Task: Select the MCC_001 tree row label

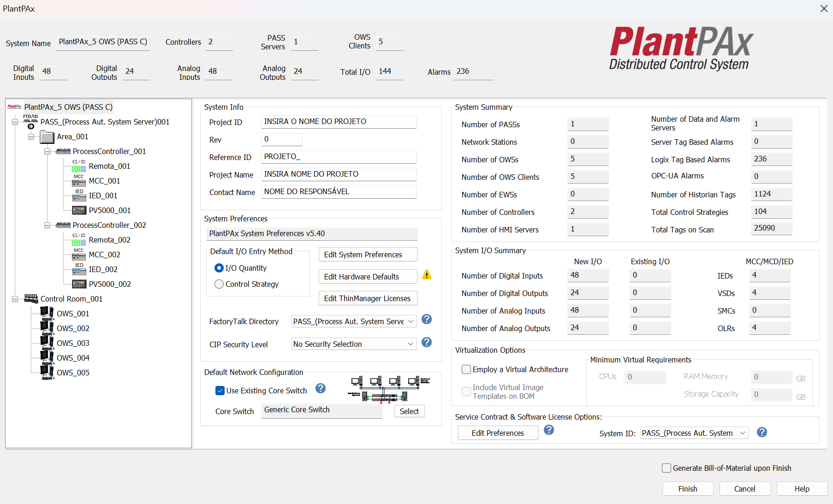Action: point(104,181)
